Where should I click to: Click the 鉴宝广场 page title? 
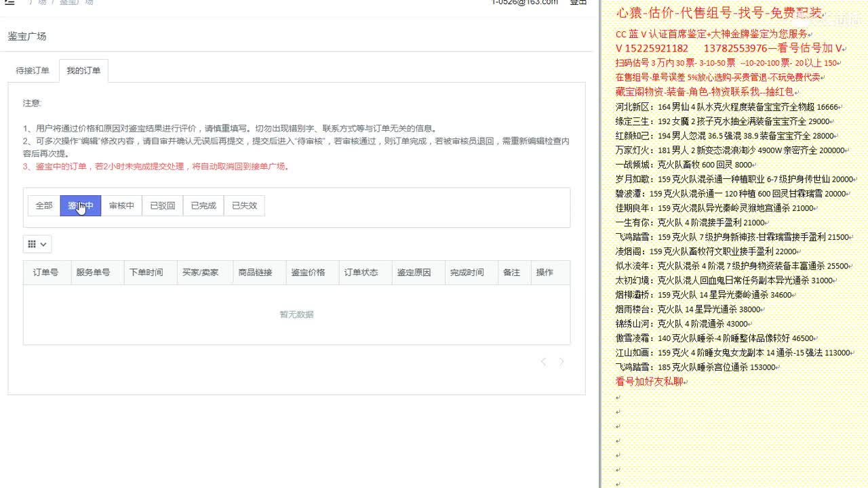click(x=27, y=37)
